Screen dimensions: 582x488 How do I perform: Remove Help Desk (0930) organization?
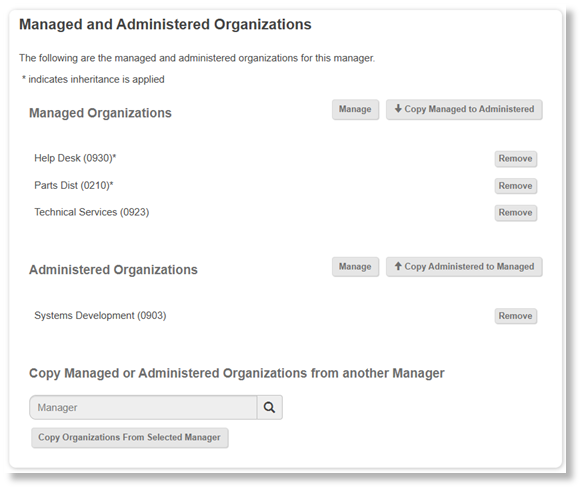pos(516,158)
